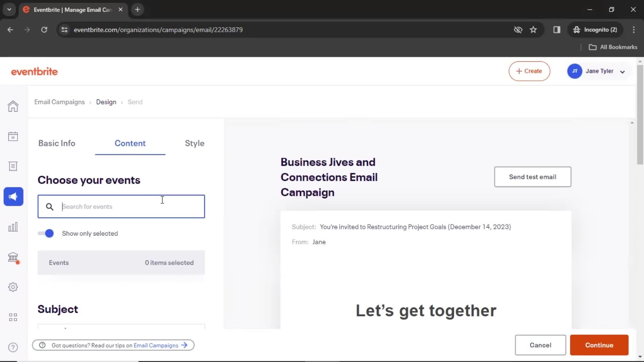Open the All Bookmarks folder

tap(613, 47)
